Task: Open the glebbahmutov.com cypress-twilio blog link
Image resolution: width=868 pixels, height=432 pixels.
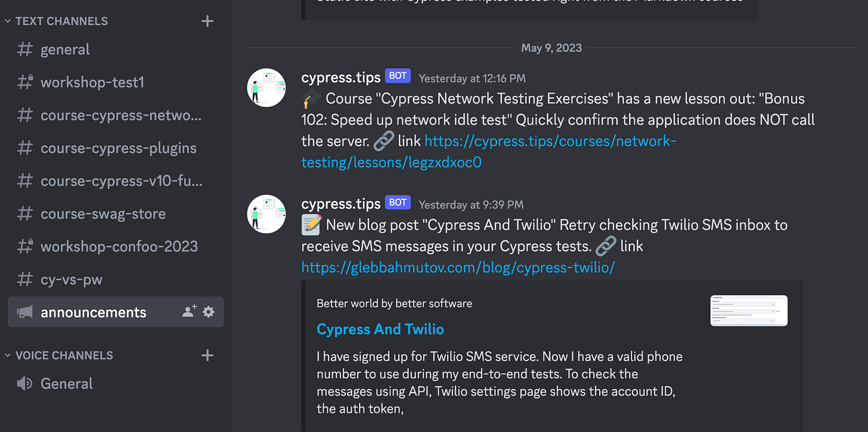Action: pyautogui.click(x=458, y=267)
